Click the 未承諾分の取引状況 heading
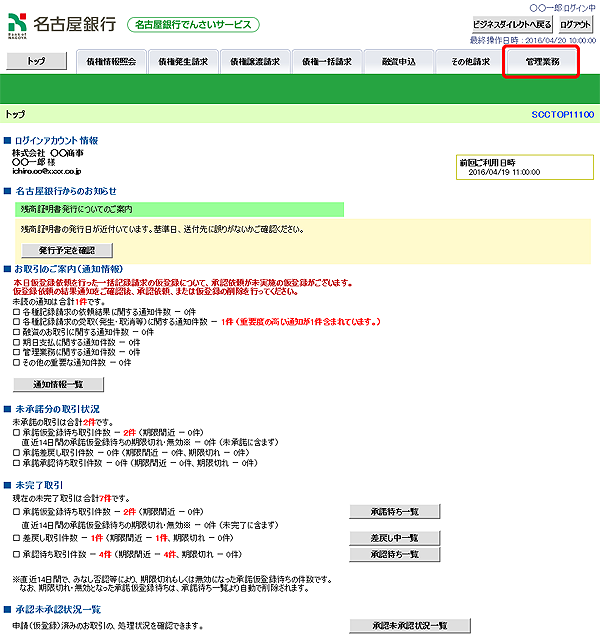 pyautogui.click(x=57, y=409)
